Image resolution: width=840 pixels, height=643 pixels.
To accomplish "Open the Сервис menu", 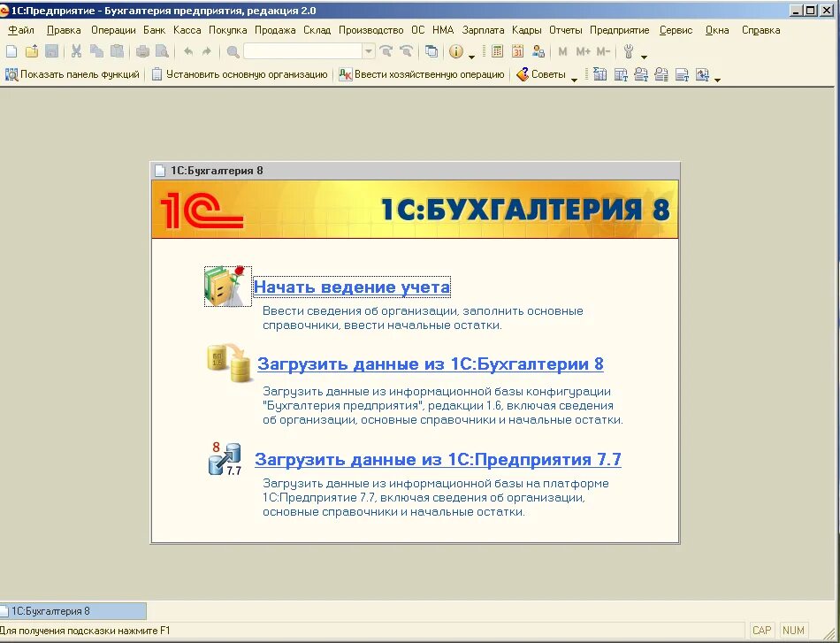I will click(x=676, y=30).
